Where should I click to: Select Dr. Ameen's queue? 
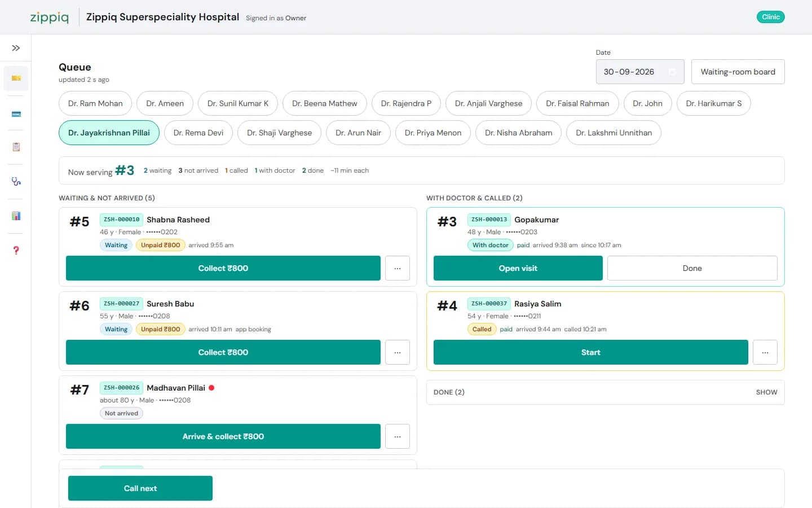pos(165,103)
